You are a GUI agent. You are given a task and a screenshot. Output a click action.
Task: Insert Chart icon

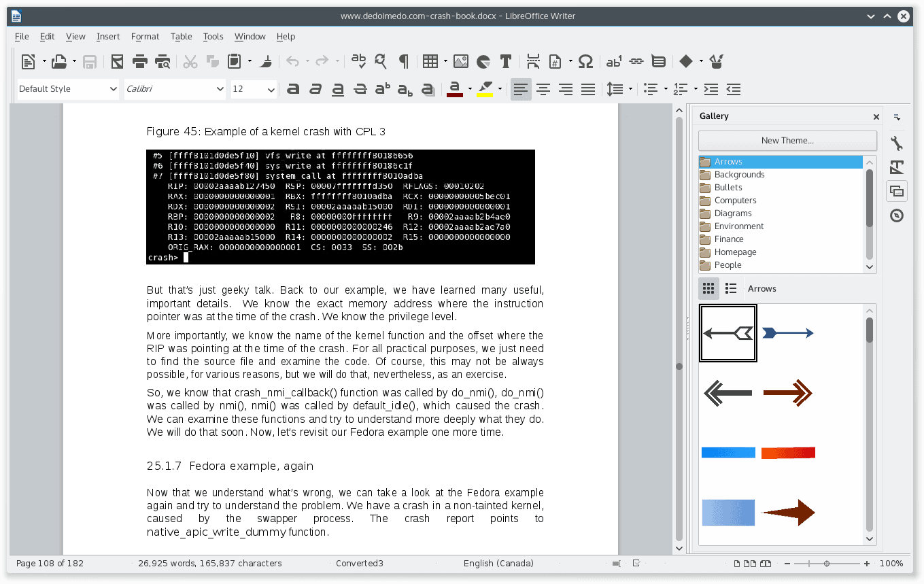click(483, 62)
